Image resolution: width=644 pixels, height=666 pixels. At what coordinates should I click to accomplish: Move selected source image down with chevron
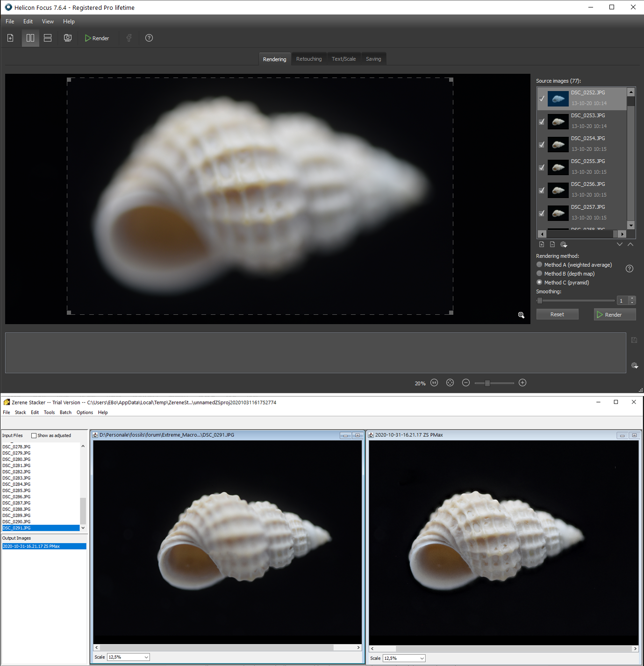pos(620,244)
